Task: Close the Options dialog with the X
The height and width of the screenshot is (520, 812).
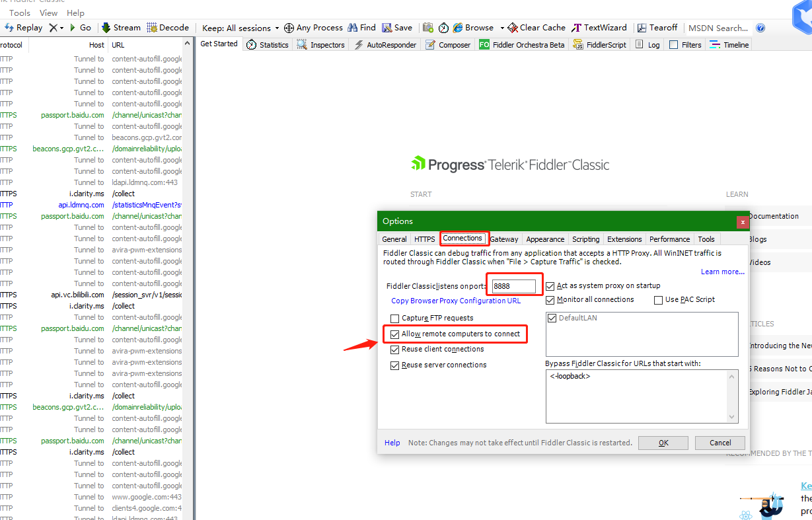Action: pyautogui.click(x=743, y=222)
